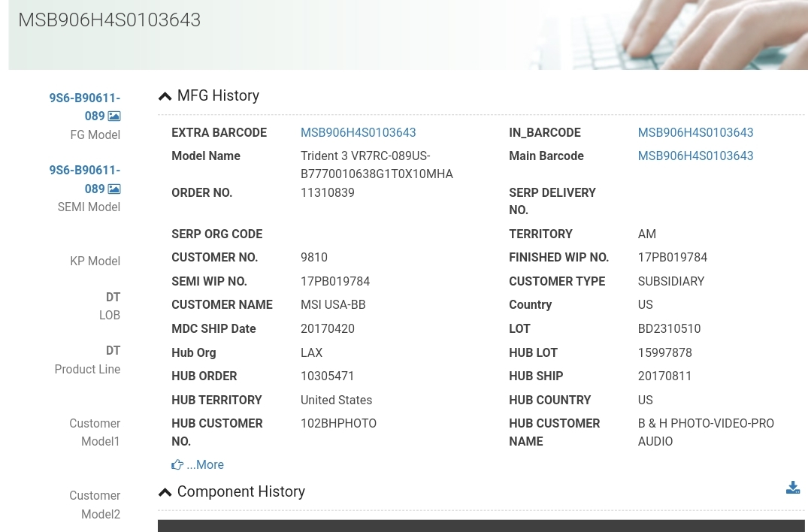
Task: Click image icon next to FG Model number
Action: [x=114, y=116]
